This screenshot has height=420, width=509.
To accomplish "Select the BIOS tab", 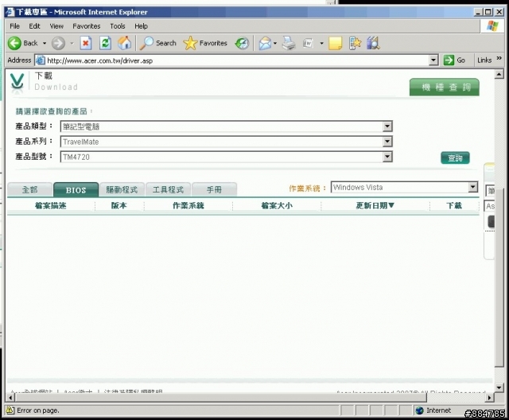I will point(76,190).
